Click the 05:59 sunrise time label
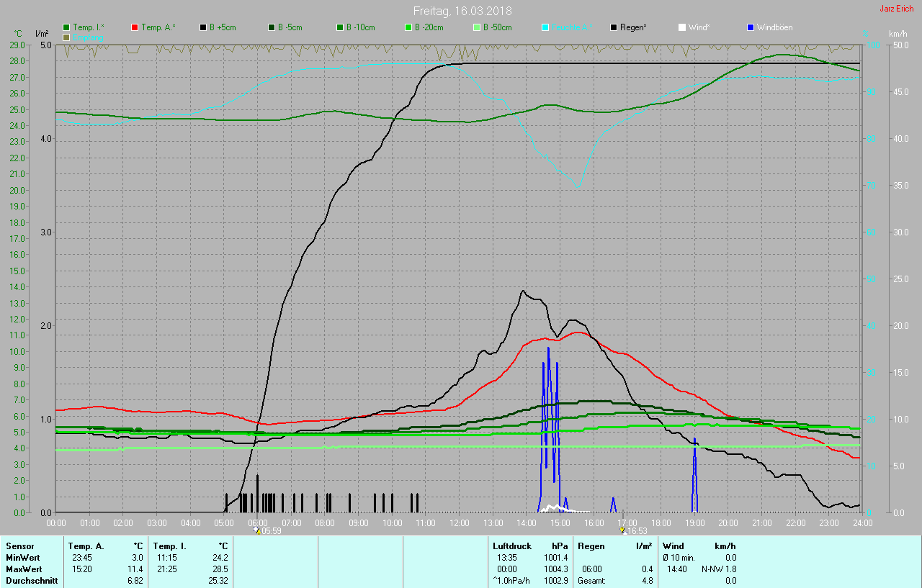This screenshot has height=588, width=922. 271,531
